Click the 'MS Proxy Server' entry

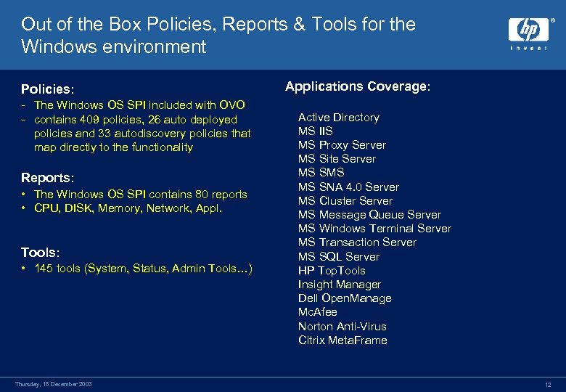[342, 145]
